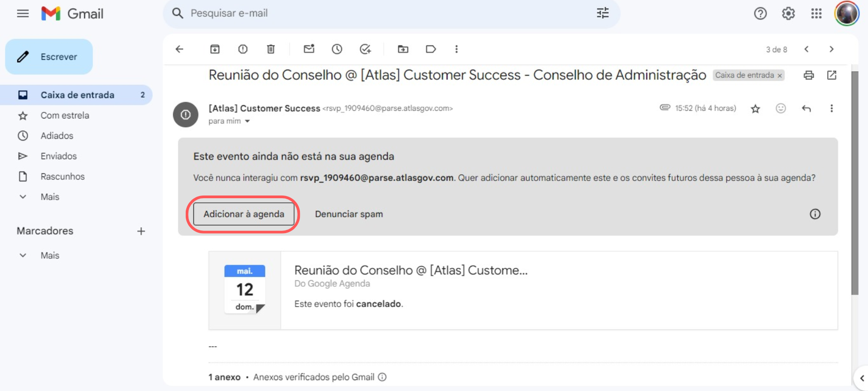Image resolution: width=868 pixels, height=391 pixels.
Task: Go to older email arrow
Action: 831,49
